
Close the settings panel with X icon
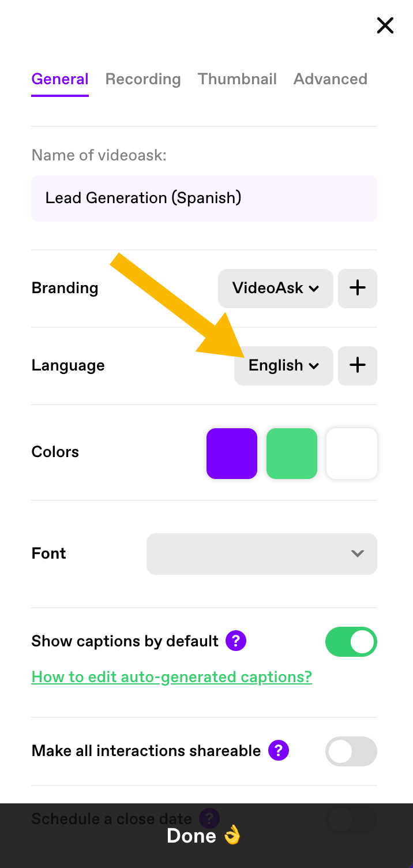tap(385, 25)
